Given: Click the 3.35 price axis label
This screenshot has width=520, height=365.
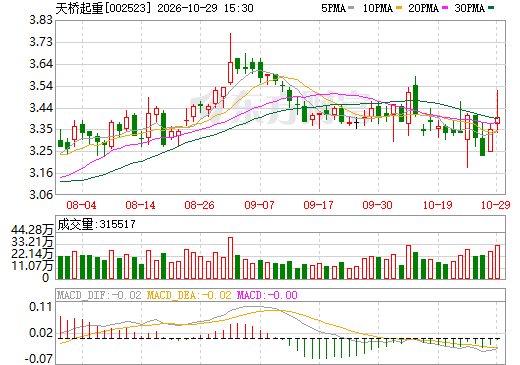Looking at the screenshot, I should click(41, 129).
